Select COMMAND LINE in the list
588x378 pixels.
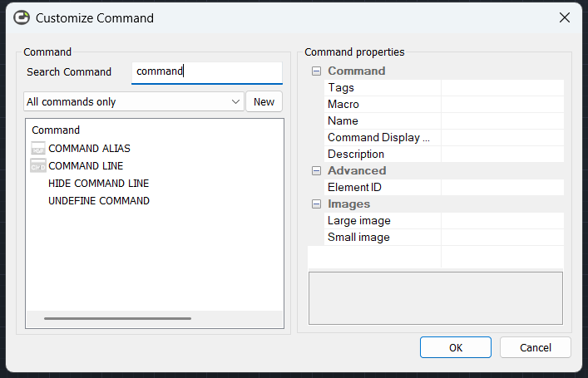pos(86,165)
